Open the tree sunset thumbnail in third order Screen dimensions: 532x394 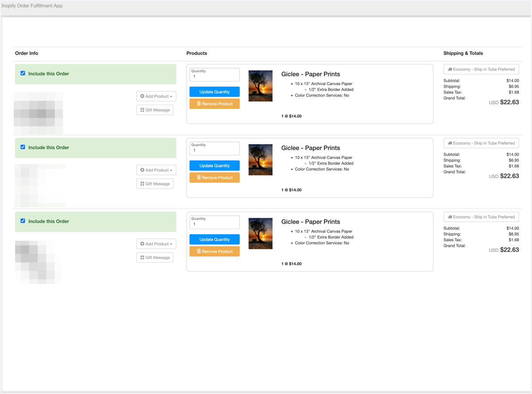[261, 233]
